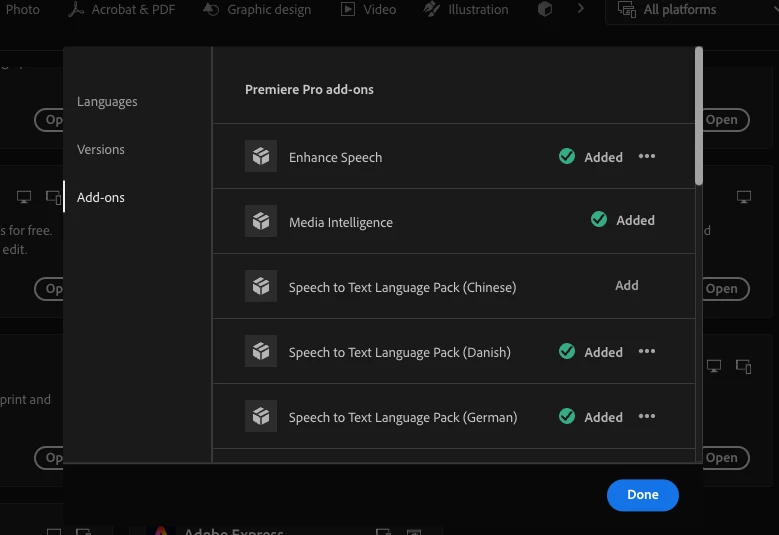The height and width of the screenshot is (535, 779).
Task: Click top Open button in background right
Action: click(724, 120)
